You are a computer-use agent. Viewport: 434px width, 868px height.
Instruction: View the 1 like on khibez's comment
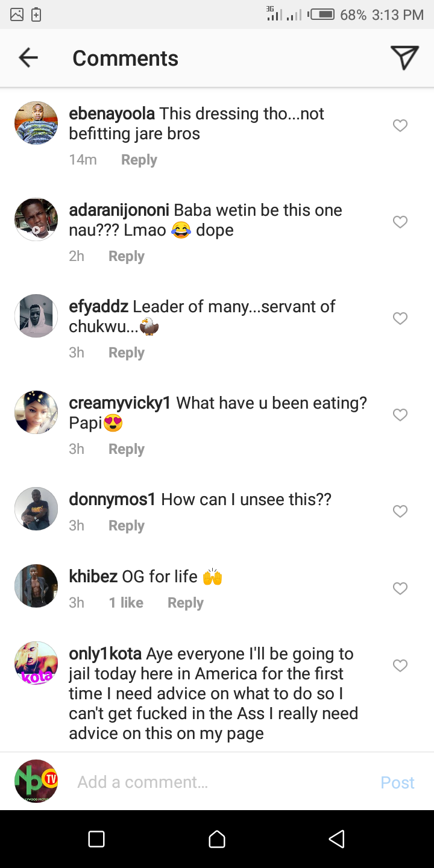pos(126,603)
